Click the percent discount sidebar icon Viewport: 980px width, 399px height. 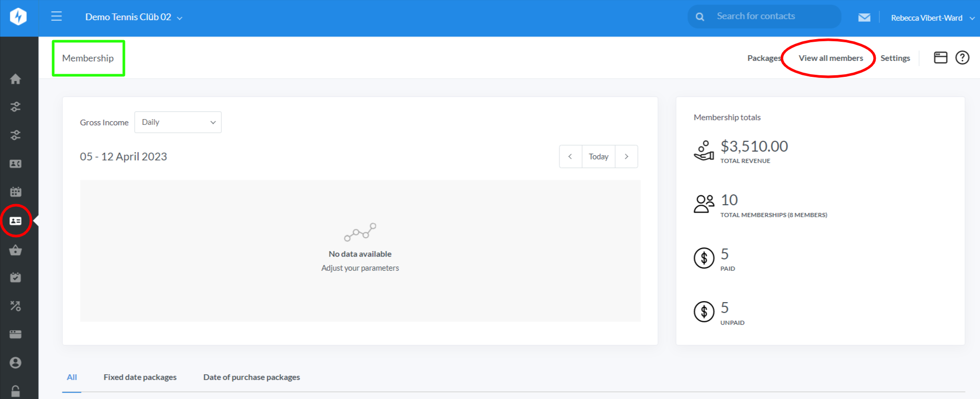[x=15, y=306]
